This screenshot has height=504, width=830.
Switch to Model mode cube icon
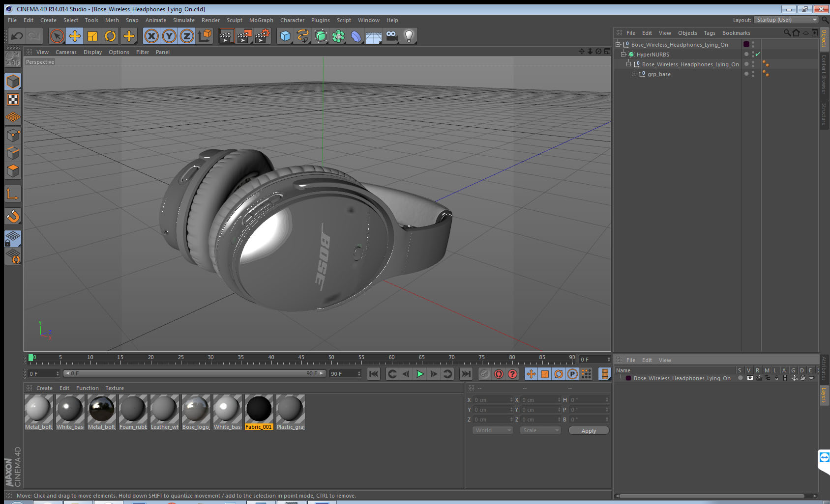pos(13,82)
